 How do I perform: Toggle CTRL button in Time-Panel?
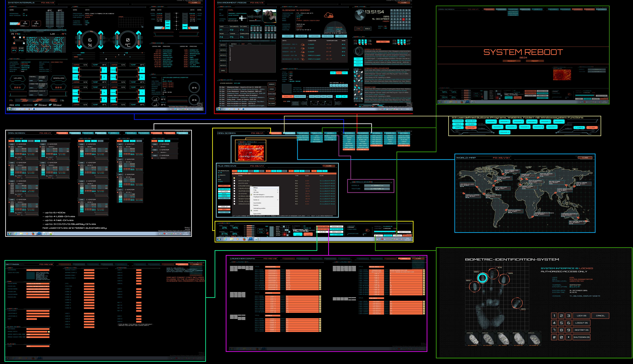(x=358, y=29)
